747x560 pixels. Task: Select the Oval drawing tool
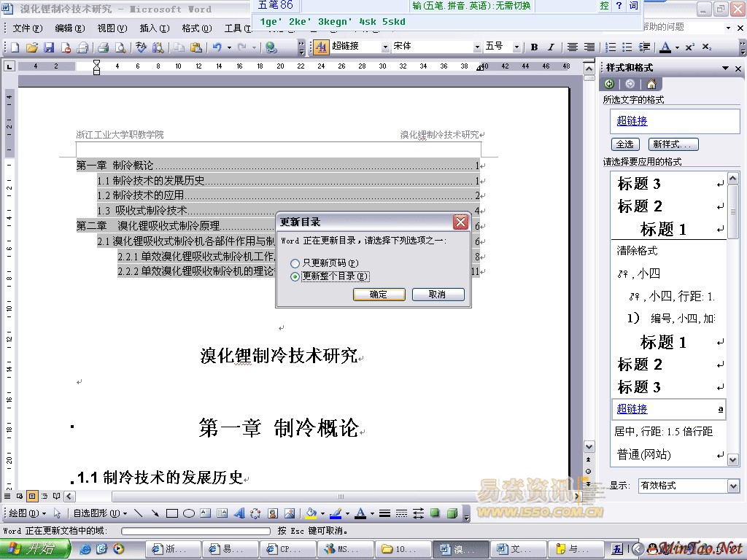188,513
